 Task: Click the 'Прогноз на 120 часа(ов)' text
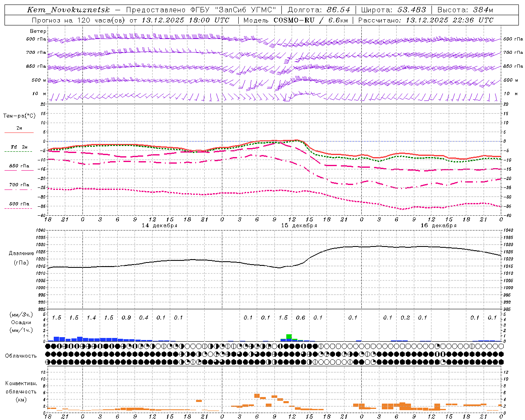(79, 20)
